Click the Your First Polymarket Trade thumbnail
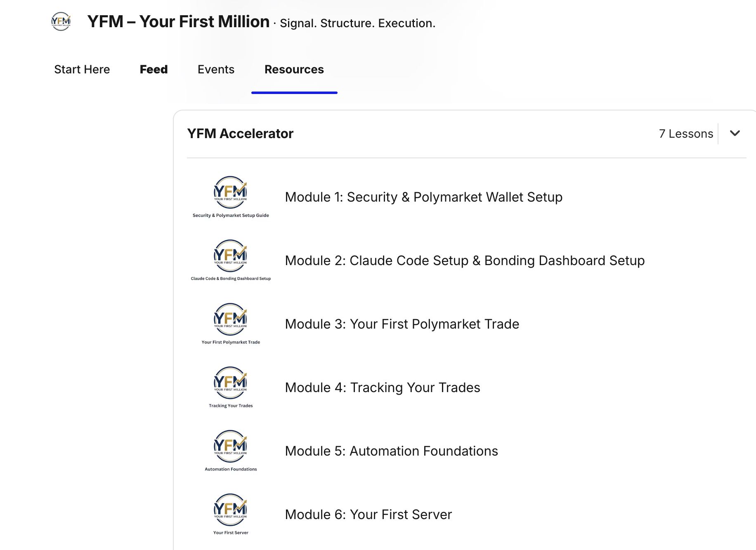Screen dimensions: 756x550 (x=231, y=324)
